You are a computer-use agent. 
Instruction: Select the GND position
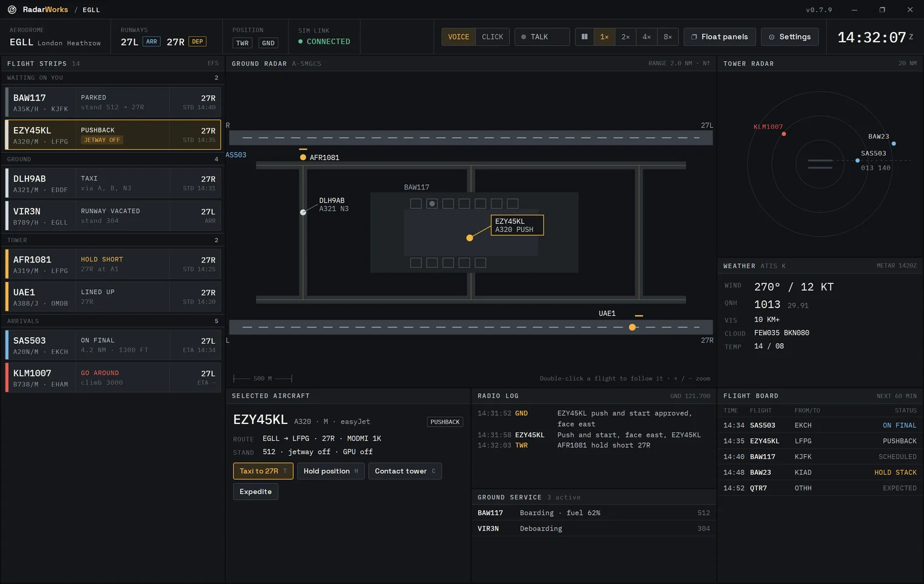[268, 43]
